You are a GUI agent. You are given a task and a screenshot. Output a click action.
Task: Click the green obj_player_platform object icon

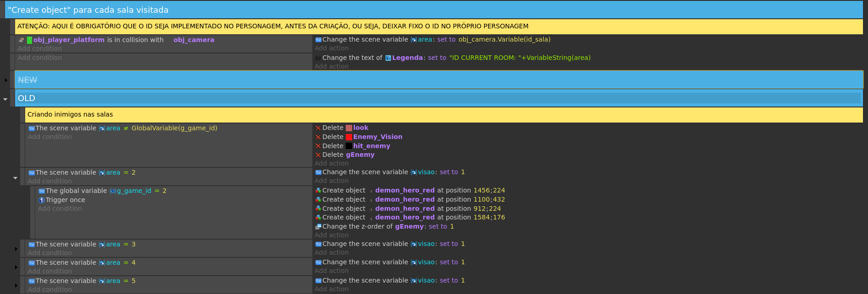[29, 40]
